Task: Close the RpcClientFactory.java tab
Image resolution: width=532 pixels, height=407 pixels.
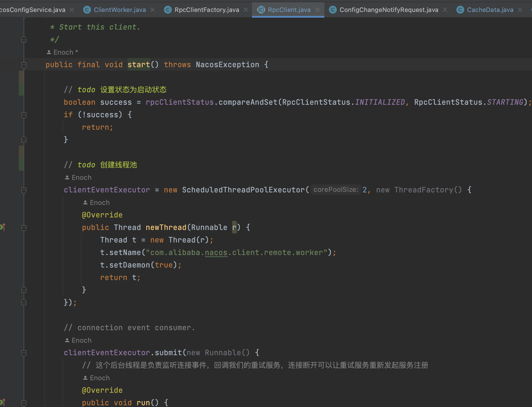Action: tap(246, 10)
